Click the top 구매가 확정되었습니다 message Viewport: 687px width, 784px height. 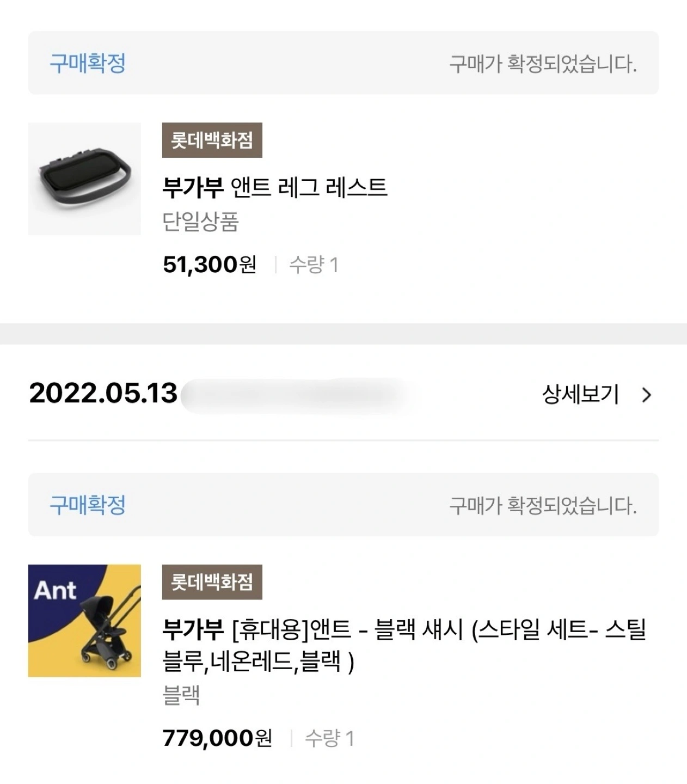click(x=542, y=64)
